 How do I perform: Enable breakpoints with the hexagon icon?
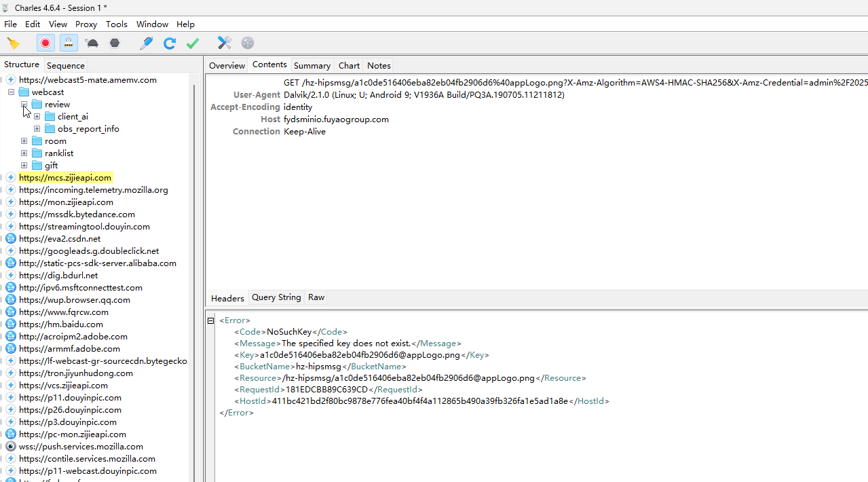point(115,43)
